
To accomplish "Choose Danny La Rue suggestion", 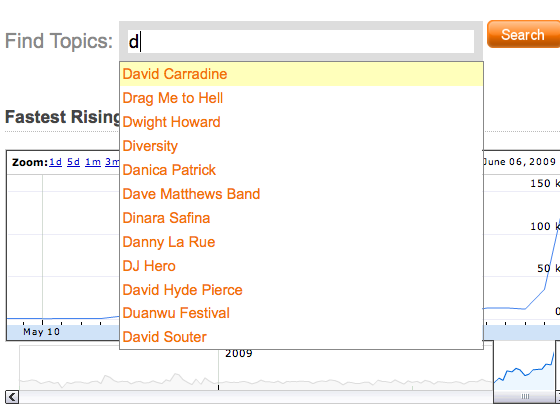I will (301, 241).
